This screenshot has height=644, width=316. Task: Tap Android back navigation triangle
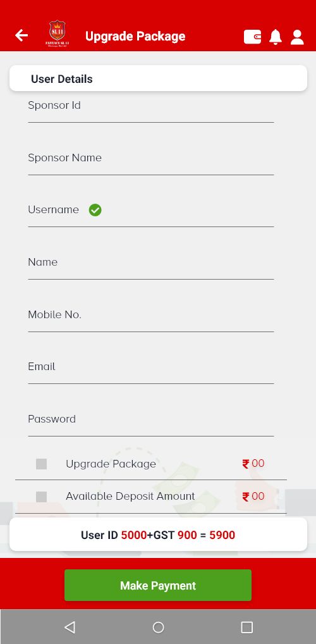70,627
